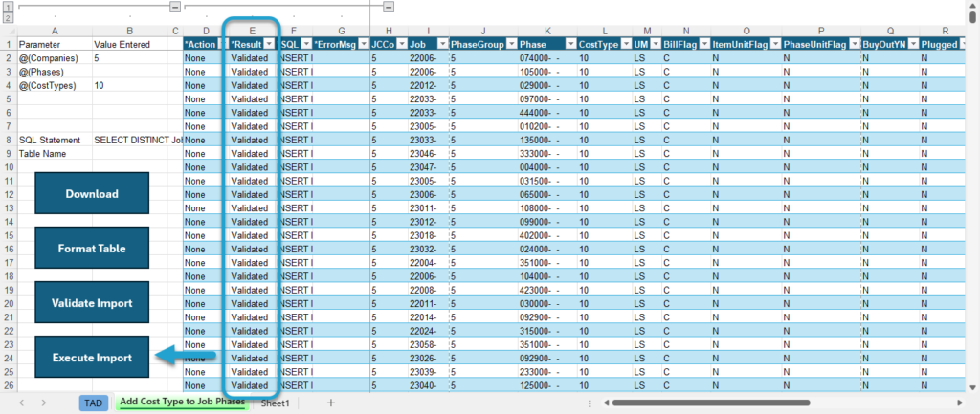
Task: Click the @(CostTypes) parameter cell
Action: [x=55, y=85]
